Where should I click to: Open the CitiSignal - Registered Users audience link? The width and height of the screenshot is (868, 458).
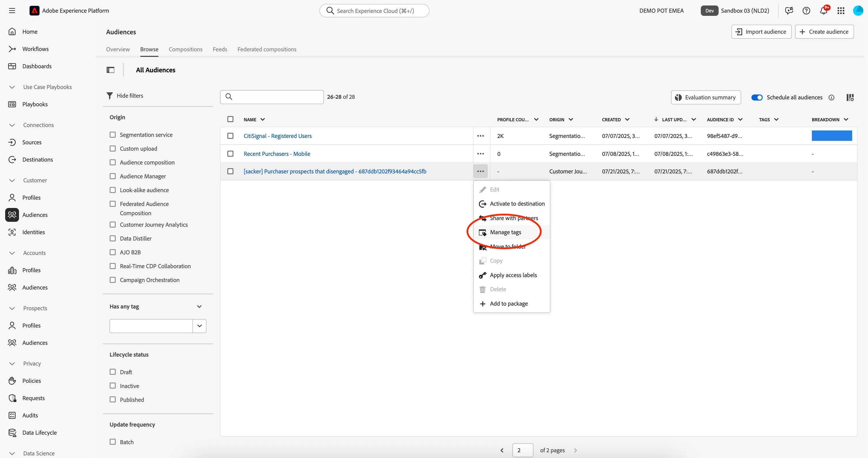[278, 136]
